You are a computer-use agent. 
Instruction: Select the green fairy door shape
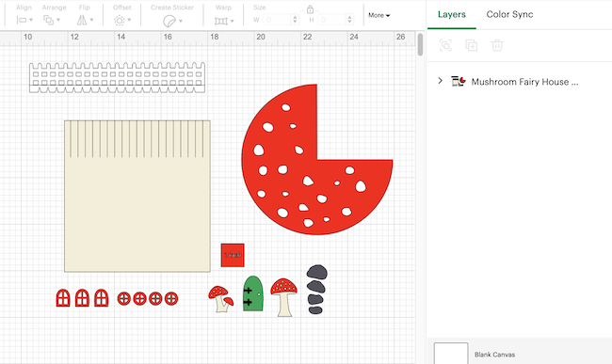pos(253,293)
